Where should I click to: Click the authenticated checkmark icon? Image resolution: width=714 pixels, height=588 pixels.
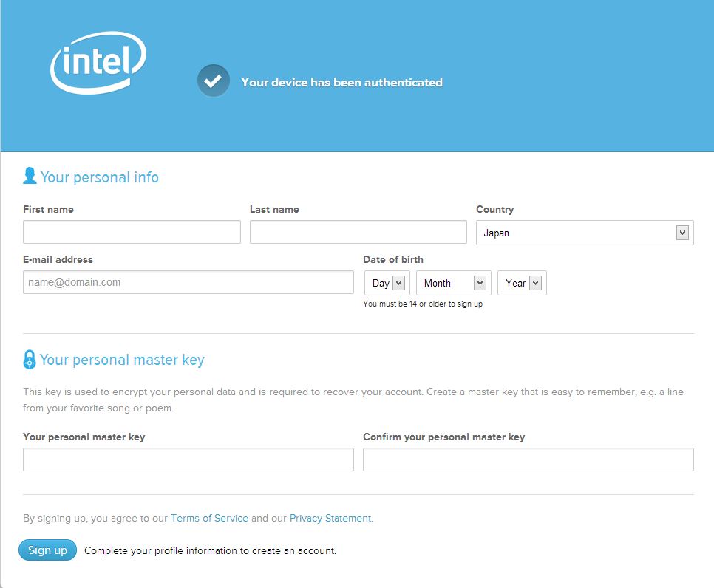[213, 81]
